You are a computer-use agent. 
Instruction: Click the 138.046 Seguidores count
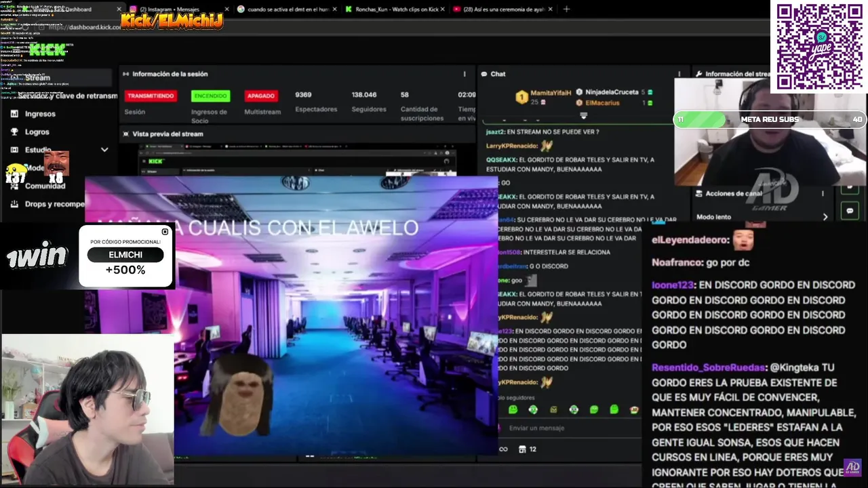[x=364, y=95]
